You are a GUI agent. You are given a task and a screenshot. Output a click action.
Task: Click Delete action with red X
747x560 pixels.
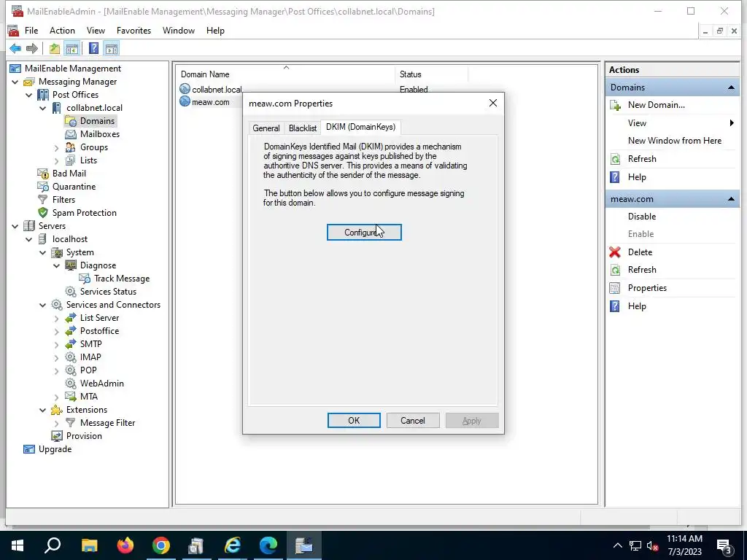pyautogui.click(x=640, y=252)
